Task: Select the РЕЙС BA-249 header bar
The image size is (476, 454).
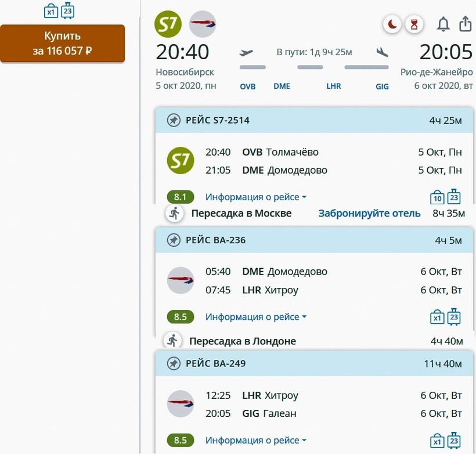Action: point(313,363)
